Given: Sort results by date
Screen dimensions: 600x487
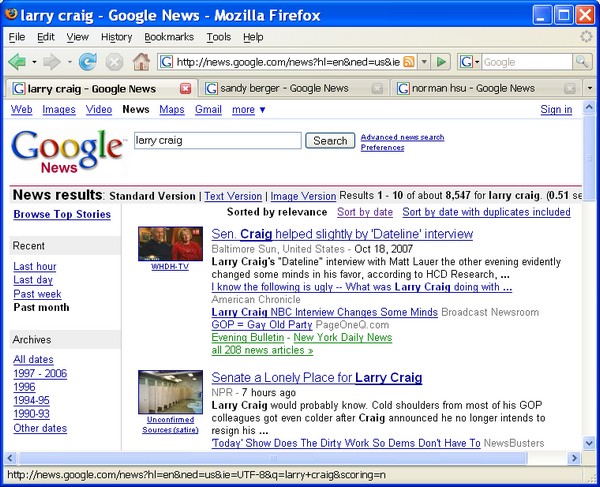Looking at the screenshot, I should coord(365,212).
